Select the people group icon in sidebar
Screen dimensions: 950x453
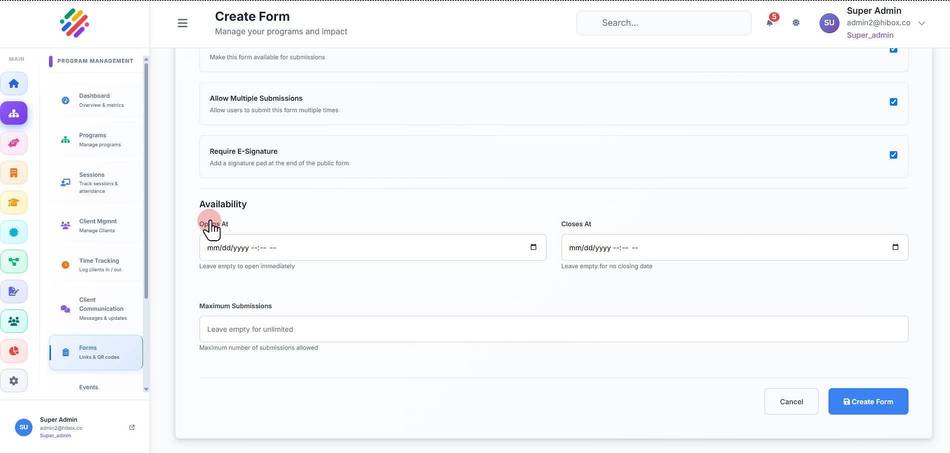(x=13, y=321)
